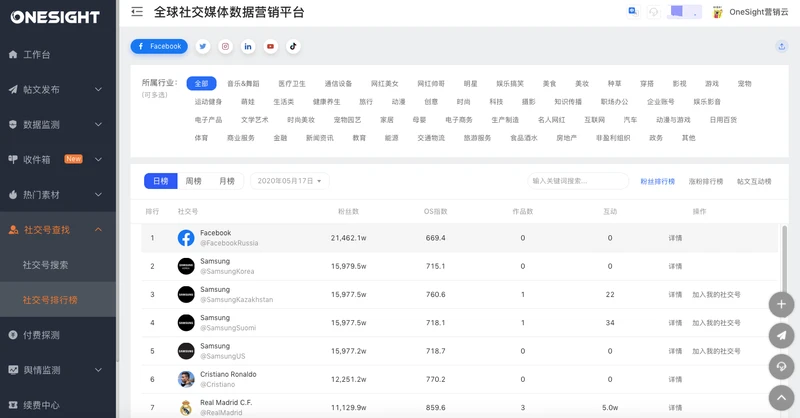Select the Facebook platform button
800x418 pixels.
pos(159,46)
